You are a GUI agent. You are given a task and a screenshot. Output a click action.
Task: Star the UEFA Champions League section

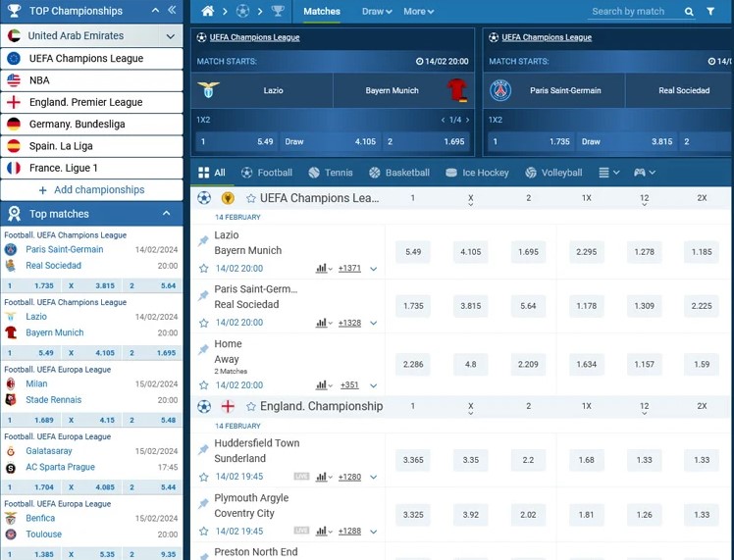(251, 198)
